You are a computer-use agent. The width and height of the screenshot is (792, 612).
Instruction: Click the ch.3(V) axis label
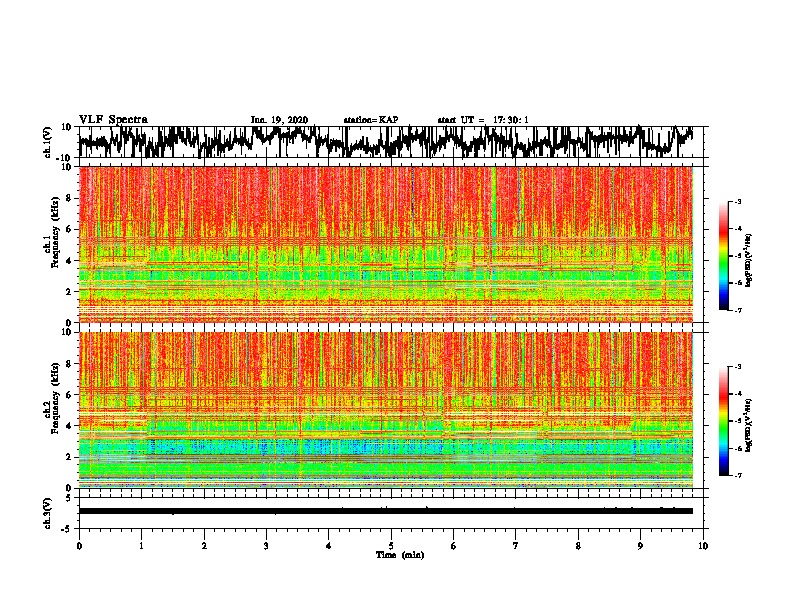(48, 513)
